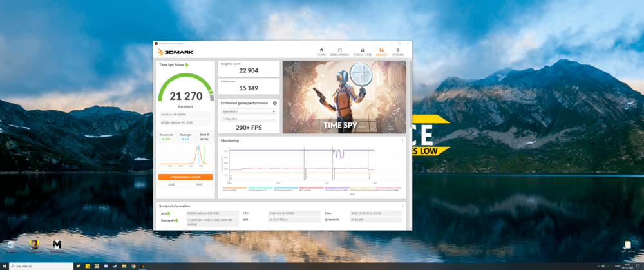The image size is (644, 270).
Task: Click the green check icon next to GPU
Action: (173, 213)
